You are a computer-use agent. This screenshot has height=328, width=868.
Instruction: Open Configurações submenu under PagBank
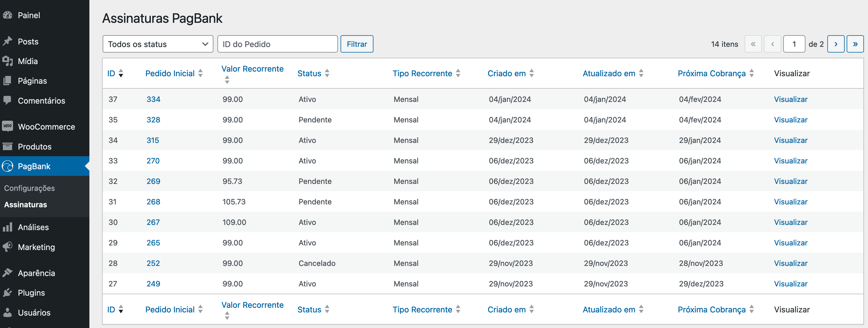click(x=29, y=188)
